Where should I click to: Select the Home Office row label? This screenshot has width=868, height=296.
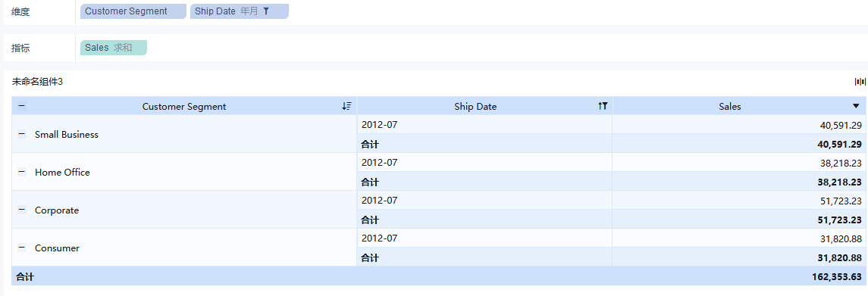pyautogui.click(x=62, y=172)
